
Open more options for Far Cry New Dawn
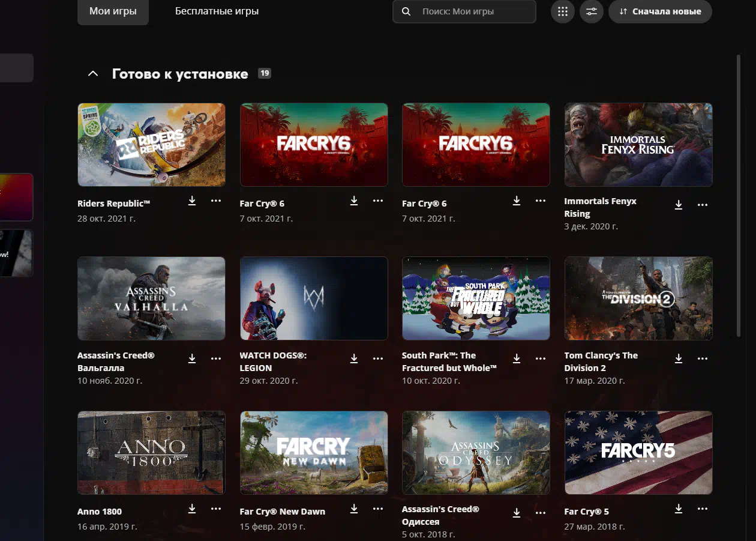point(378,509)
